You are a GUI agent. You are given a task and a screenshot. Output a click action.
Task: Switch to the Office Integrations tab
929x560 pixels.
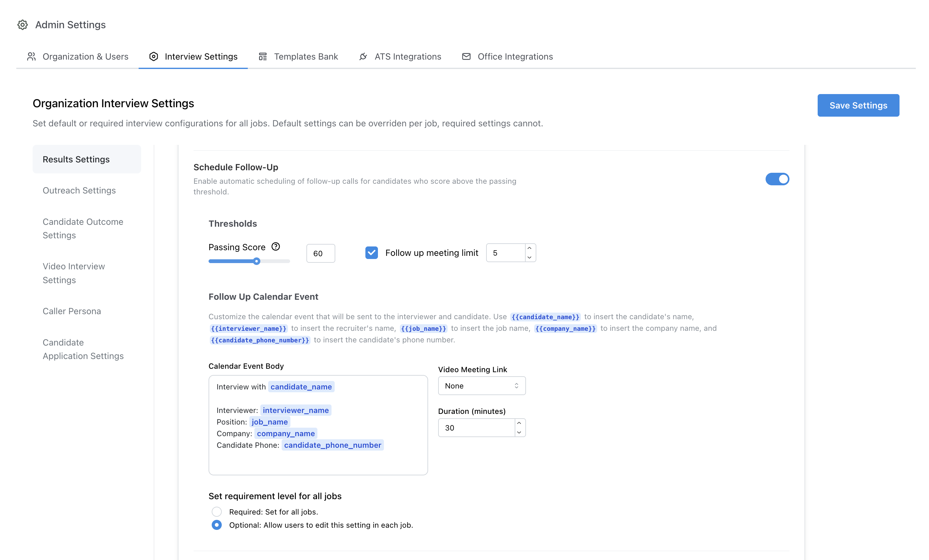pyautogui.click(x=515, y=56)
